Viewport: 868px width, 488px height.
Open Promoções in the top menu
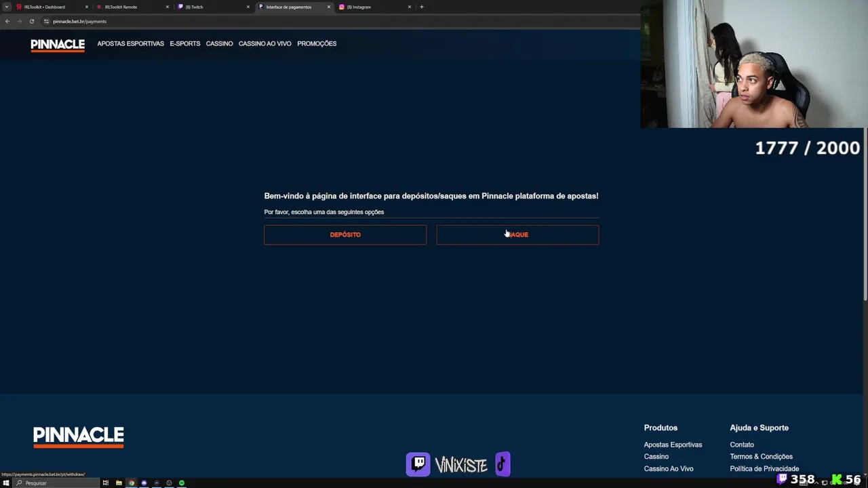(x=317, y=43)
